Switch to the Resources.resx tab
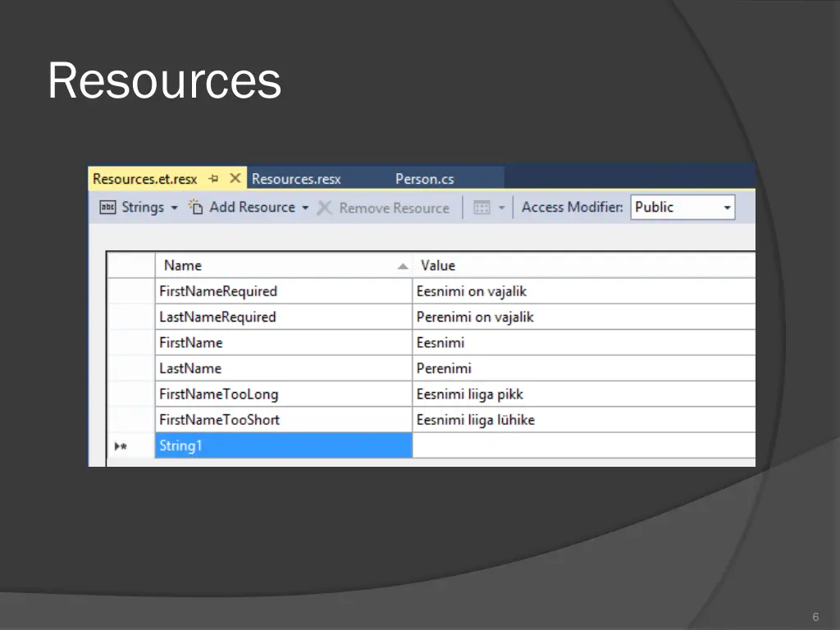This screenshot has width=840, height=630. (x=296, y=178)
